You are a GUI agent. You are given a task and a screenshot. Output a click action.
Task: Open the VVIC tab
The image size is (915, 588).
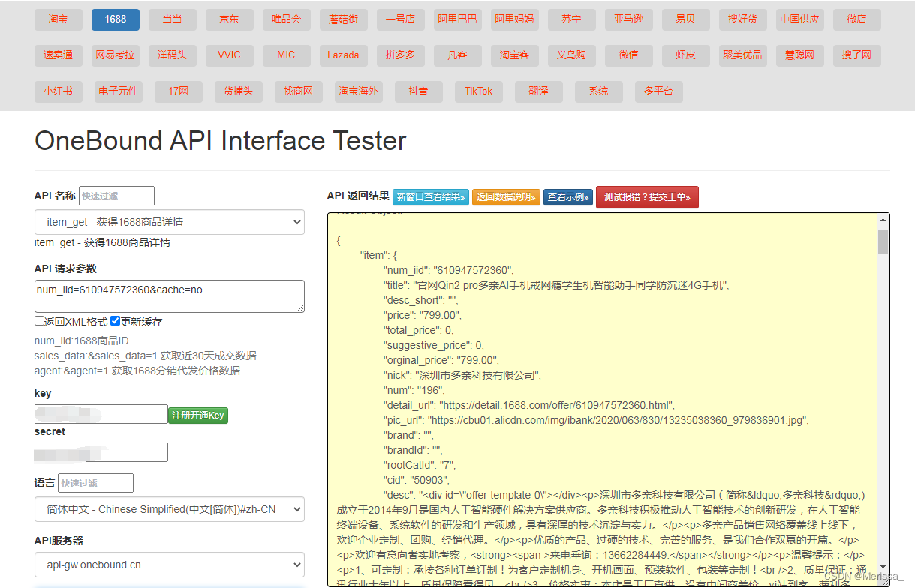pyautogui.click(x=229, y=55)
